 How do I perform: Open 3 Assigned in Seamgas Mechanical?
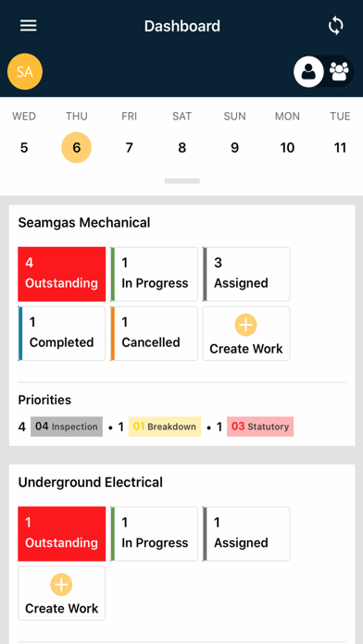[x=246, y=274]
